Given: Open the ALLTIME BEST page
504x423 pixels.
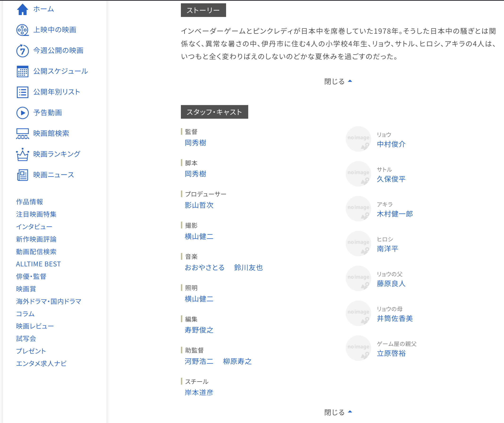Looking at the screenshot, I should click(x=38, y=264).
